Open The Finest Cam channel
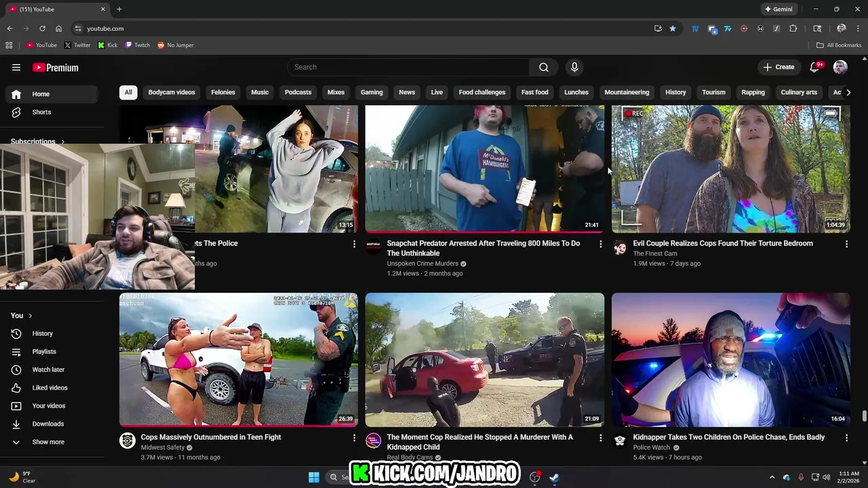Image resolution: width=868 pixels, height=488 pixels. 655,253
